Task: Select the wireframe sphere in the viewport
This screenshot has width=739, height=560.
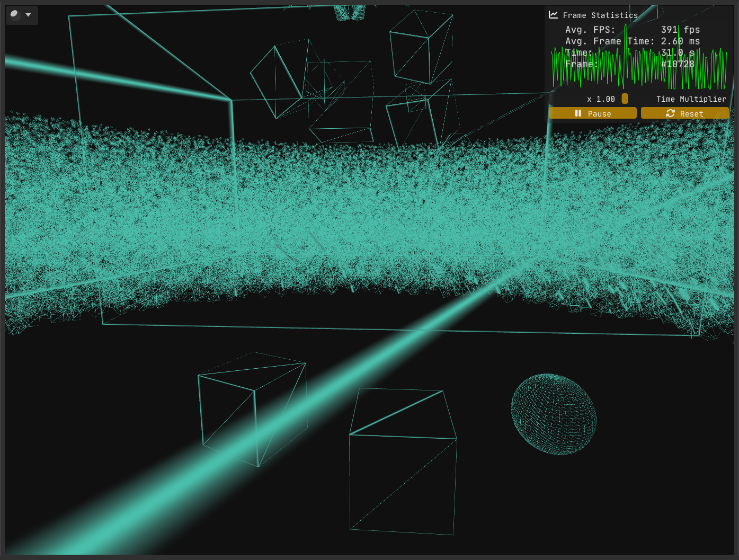Action: click(554, 414)
